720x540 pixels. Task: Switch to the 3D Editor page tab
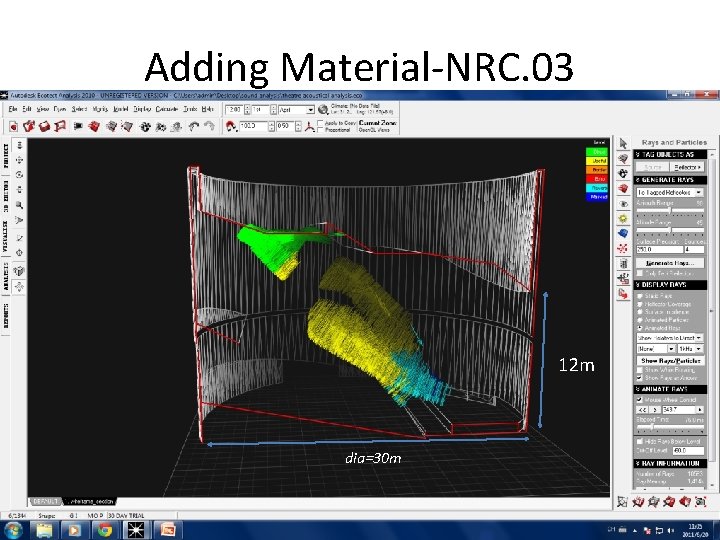pyautogui.click(x=6, y=196)
